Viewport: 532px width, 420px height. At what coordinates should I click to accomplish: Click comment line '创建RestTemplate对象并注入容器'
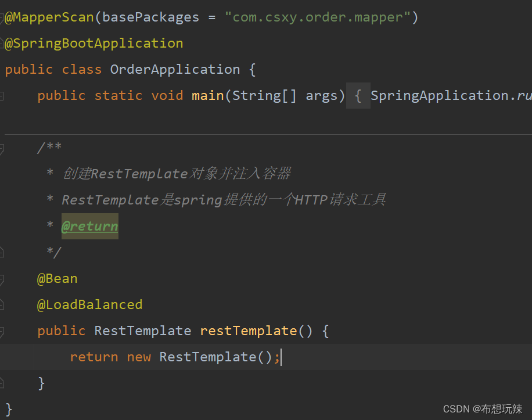pos(177,174)
